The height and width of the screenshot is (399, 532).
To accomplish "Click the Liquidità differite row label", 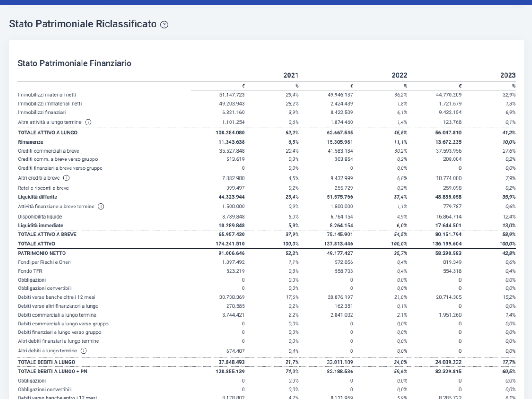I will pyautogui.click(x=38, y=196).
